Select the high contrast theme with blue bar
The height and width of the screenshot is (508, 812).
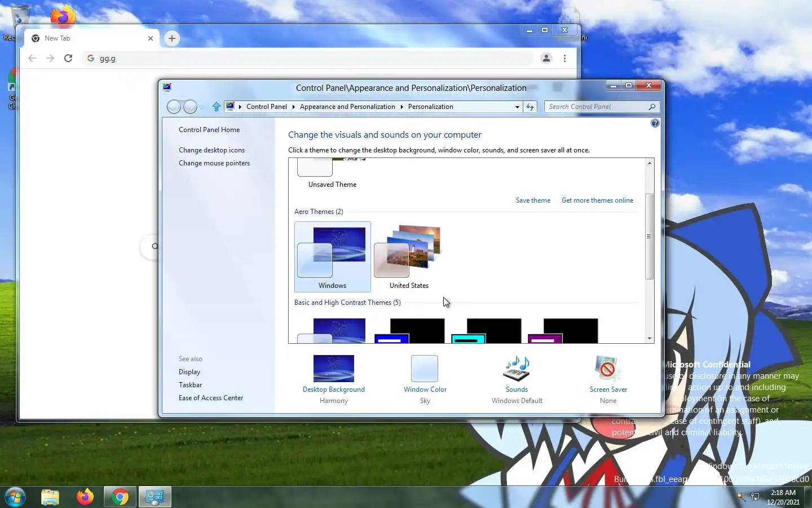coord(409,331)
